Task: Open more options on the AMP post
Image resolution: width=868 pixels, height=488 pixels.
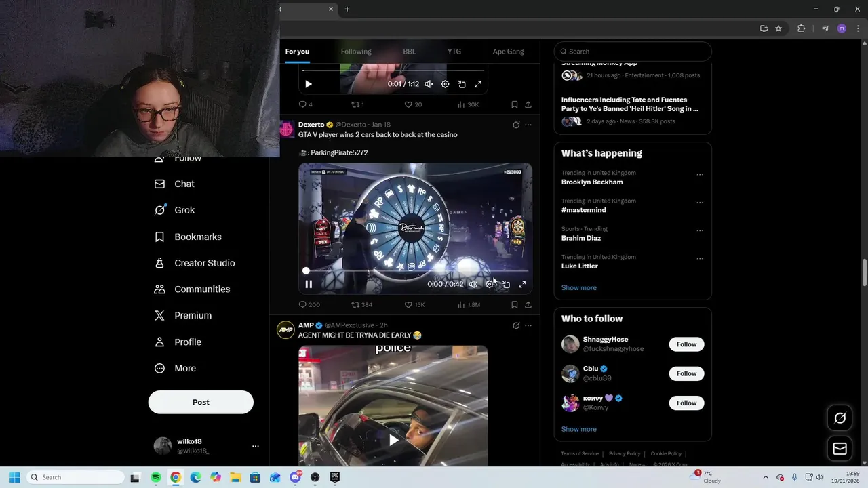Action: pos(528,325)
